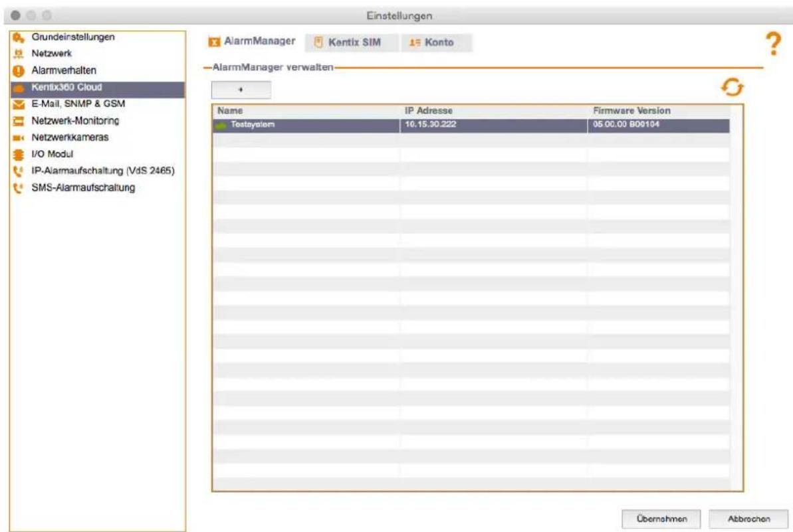Select Netzwerkkameras in the sidebar

point(70,137)
